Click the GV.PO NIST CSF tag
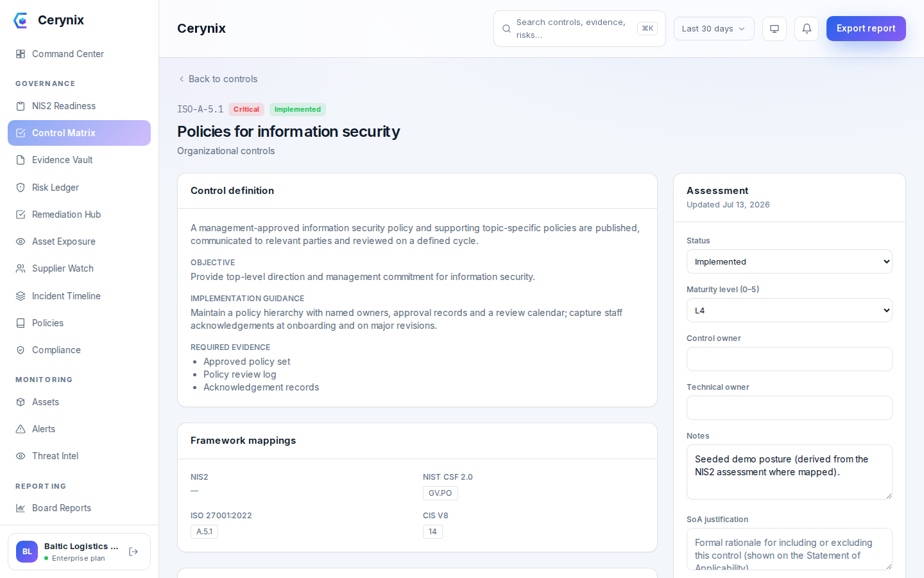The height and width of the screenshot is (578, 924). (x=440, y=493)
